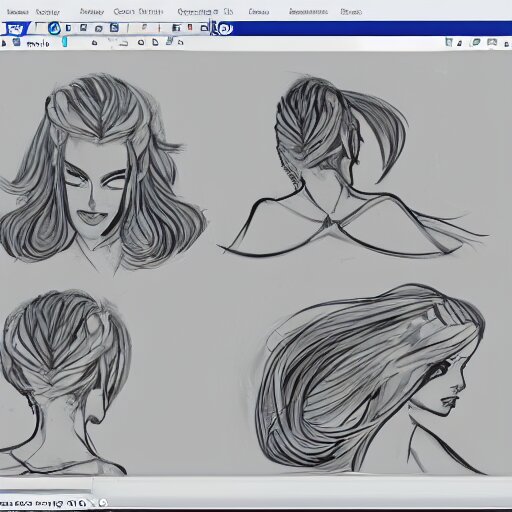Select the blank page icon in second toolbar
Viewport: 512px width, 512px height.
coord(155,42)
